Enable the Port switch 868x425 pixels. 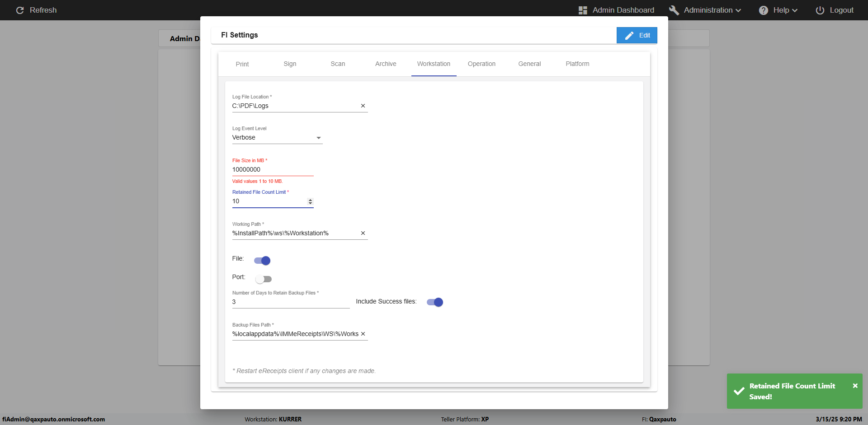pos(263,279)
